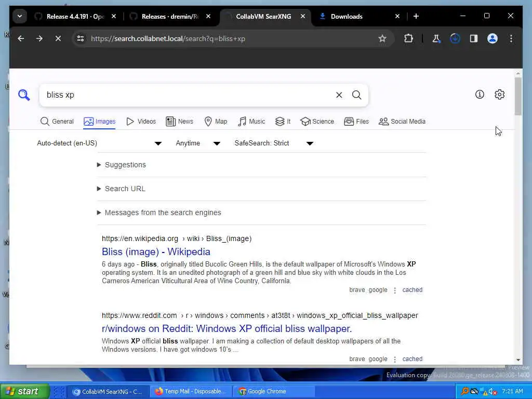
Task: Submit search with the magnifier button
Action: (356, 95)
